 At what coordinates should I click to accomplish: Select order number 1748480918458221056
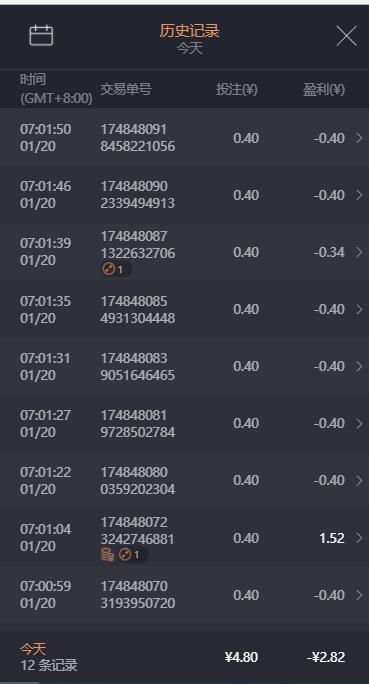pos(138,138)
